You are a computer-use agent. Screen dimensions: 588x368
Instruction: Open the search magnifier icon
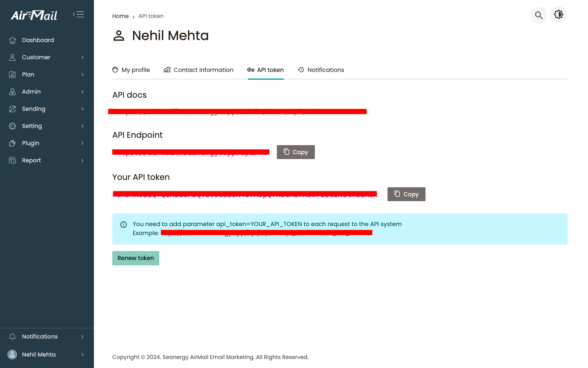pos(539,15)
